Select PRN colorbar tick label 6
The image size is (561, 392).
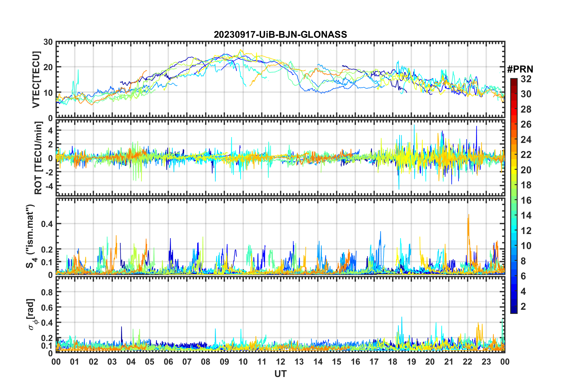point(523,276)
